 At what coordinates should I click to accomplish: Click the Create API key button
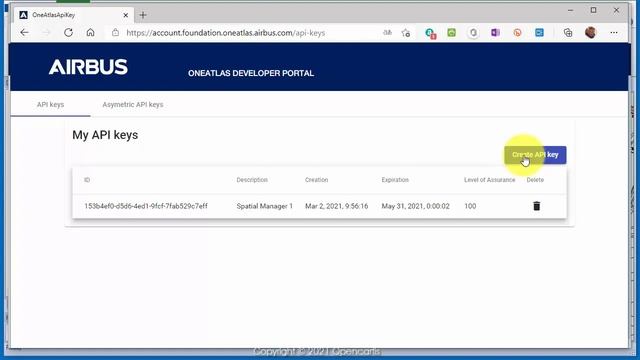tap(535, 155)
